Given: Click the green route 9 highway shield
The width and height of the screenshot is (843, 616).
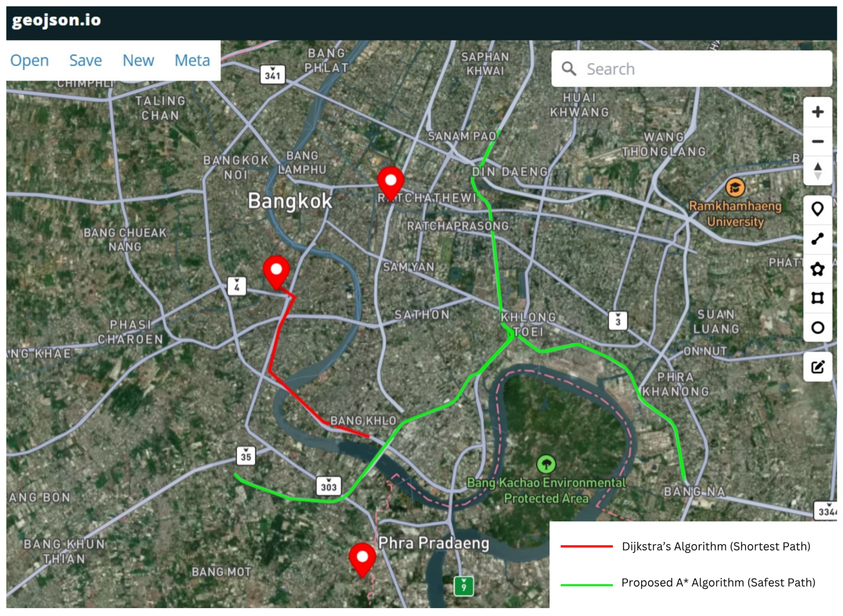Looking at the screenshot, I should (x=464, y=587).
